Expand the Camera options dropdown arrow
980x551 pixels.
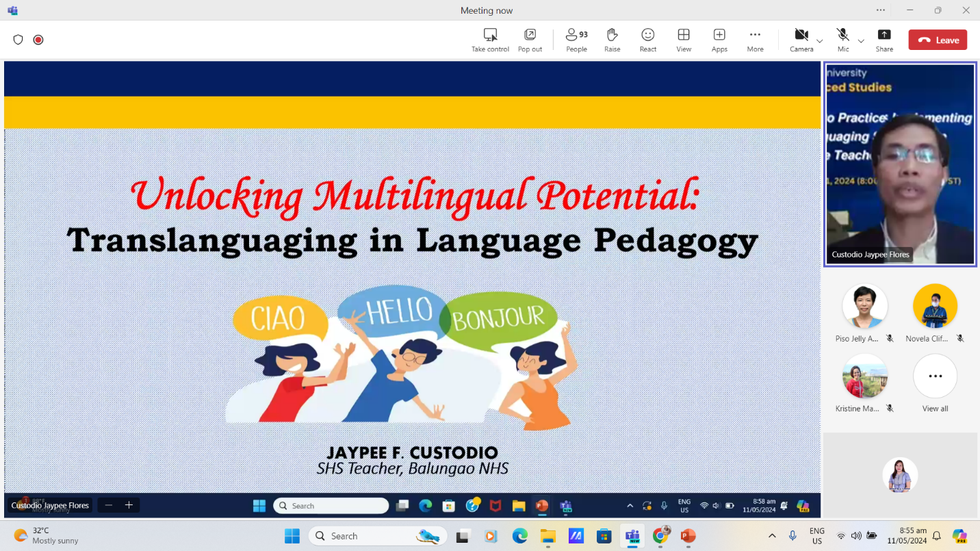click(x=819, y=41)
